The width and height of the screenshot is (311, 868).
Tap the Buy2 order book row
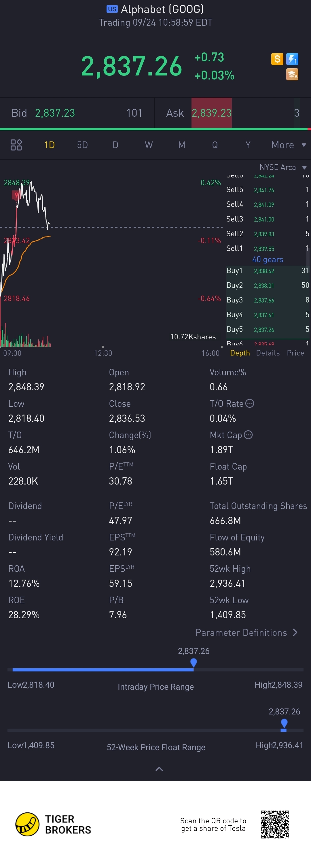[268, 285]
